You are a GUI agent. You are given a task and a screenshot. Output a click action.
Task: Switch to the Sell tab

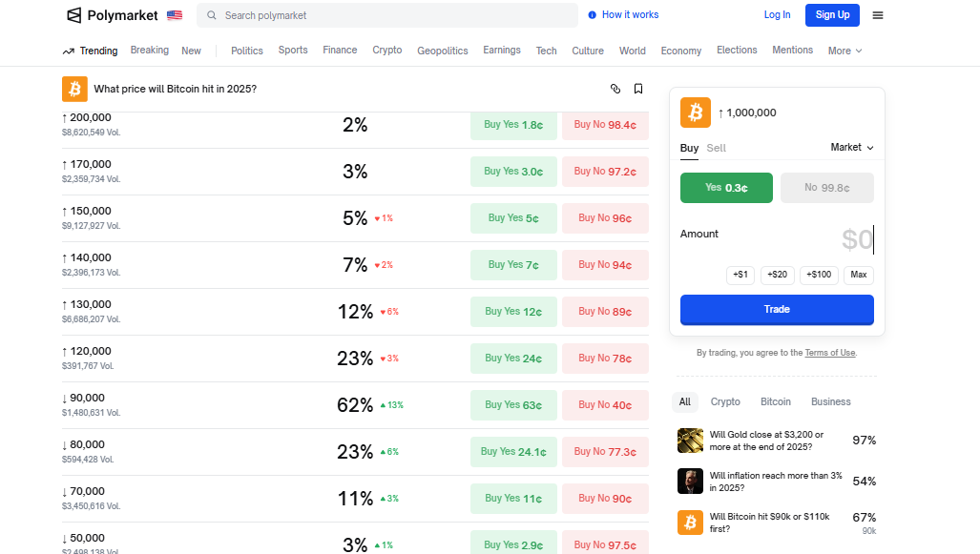coord(716,148)
